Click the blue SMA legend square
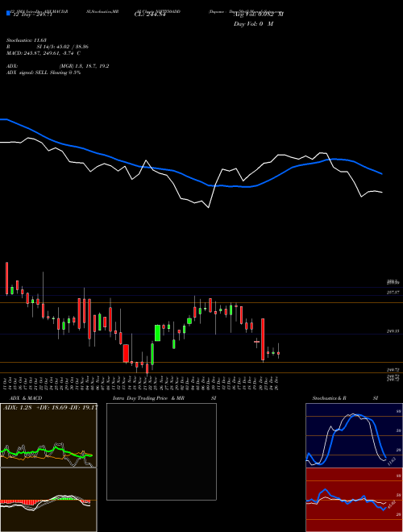This screenshot has height=532, width=403. (8, 13)
